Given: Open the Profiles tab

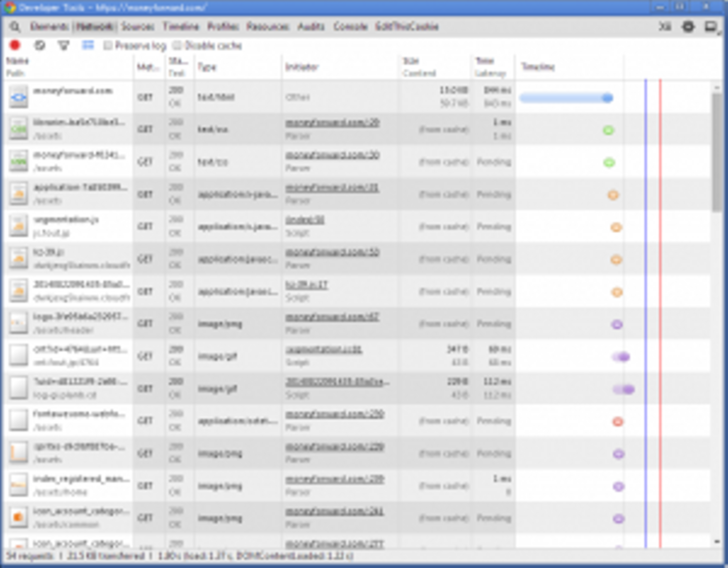Looking at the screenshot, I should pyautogui.click(x=223, y=26).
